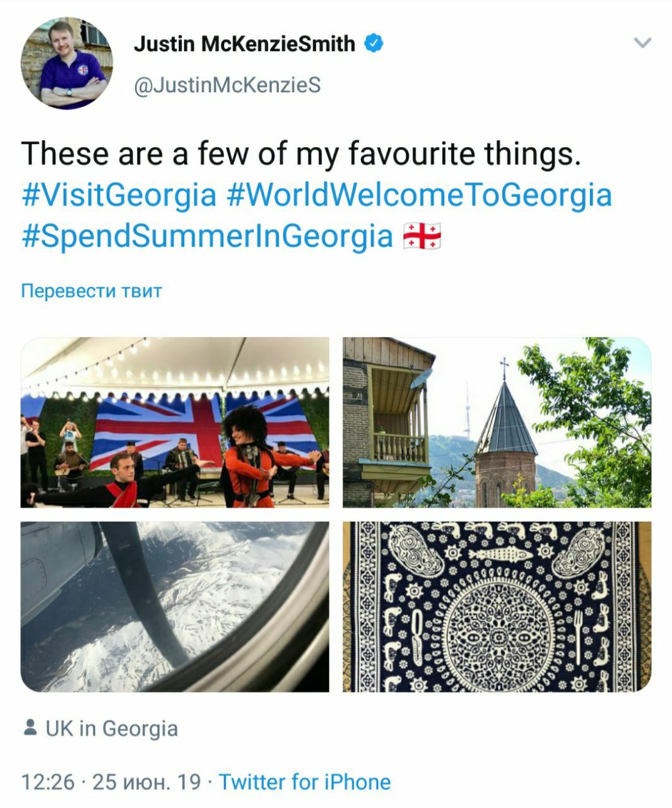Open the church tower photo
Viewport: 672px width, 808px height.
click(x=497, y=422)
